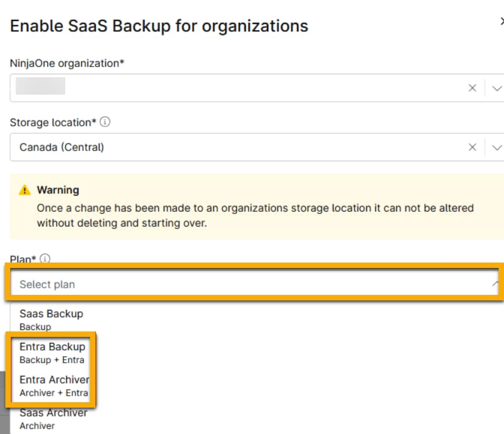504x434 pixels.
Task: Clear the Canada (Central) storage selection
Action: coord(472,147)
